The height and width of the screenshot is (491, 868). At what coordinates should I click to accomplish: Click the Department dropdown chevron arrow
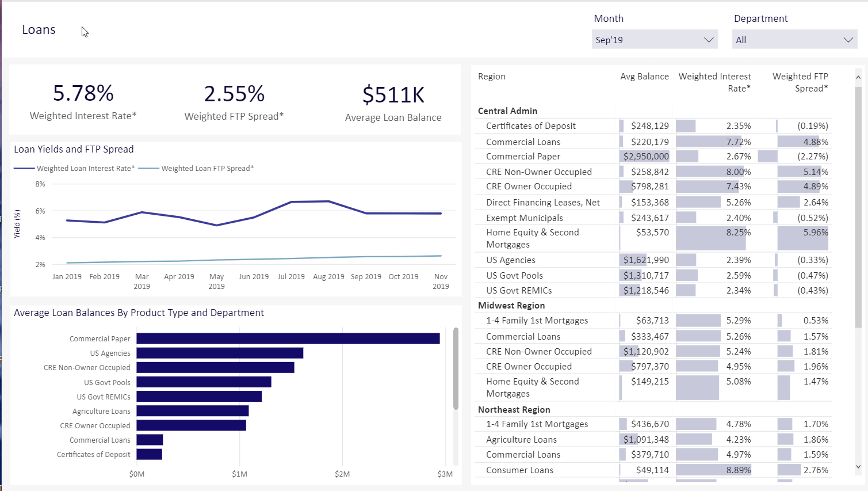(x=848, y=40)
